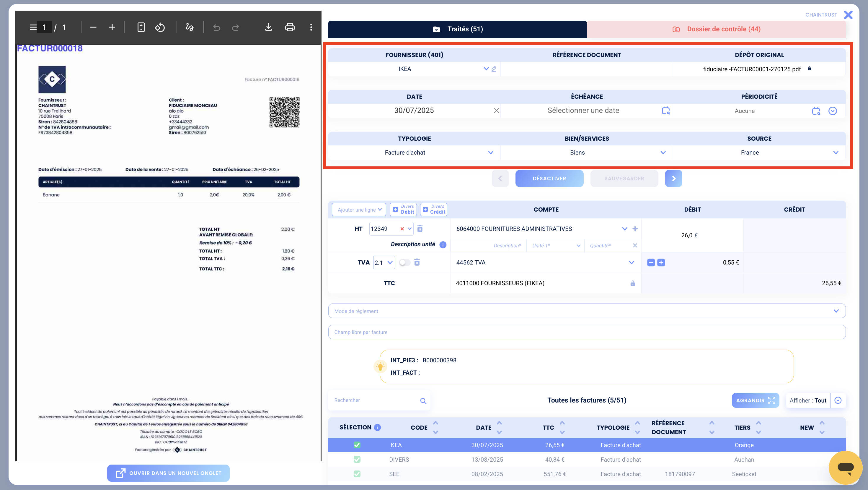Add a Divers Débit line
This screenshot has height=490, width=868.
click(403, 210)
